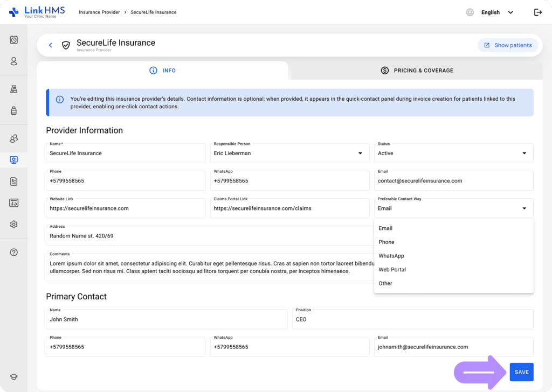Open the invoices document sidebar icon
The height and width of the screenshot is (392, 552).
[x=13, y=181]
